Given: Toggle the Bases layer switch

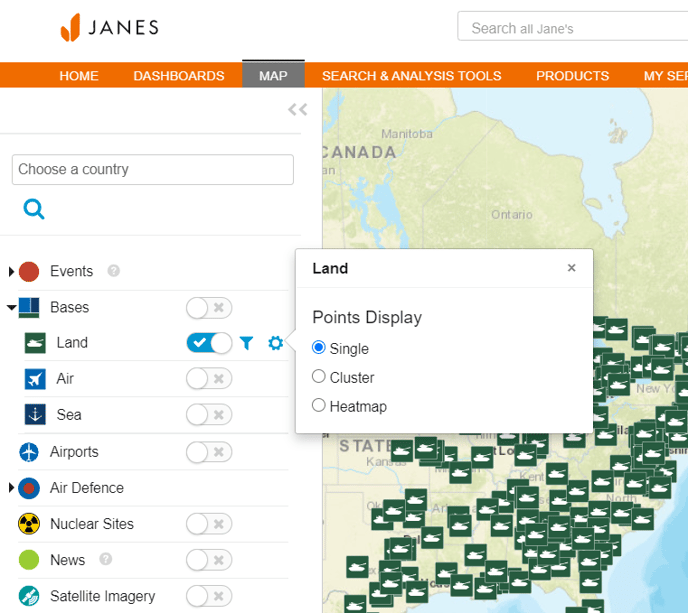Looking at the screenshot, I should (x=209, y=308).
